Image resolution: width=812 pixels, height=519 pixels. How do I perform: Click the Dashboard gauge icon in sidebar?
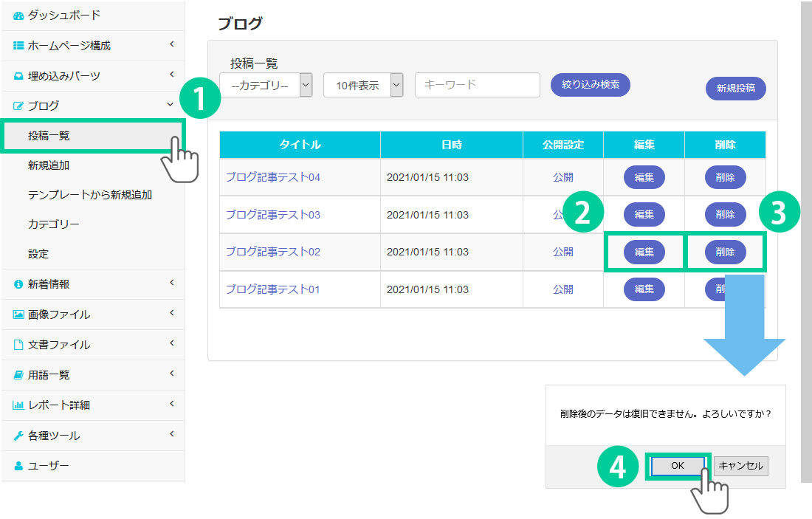[18, 16]
